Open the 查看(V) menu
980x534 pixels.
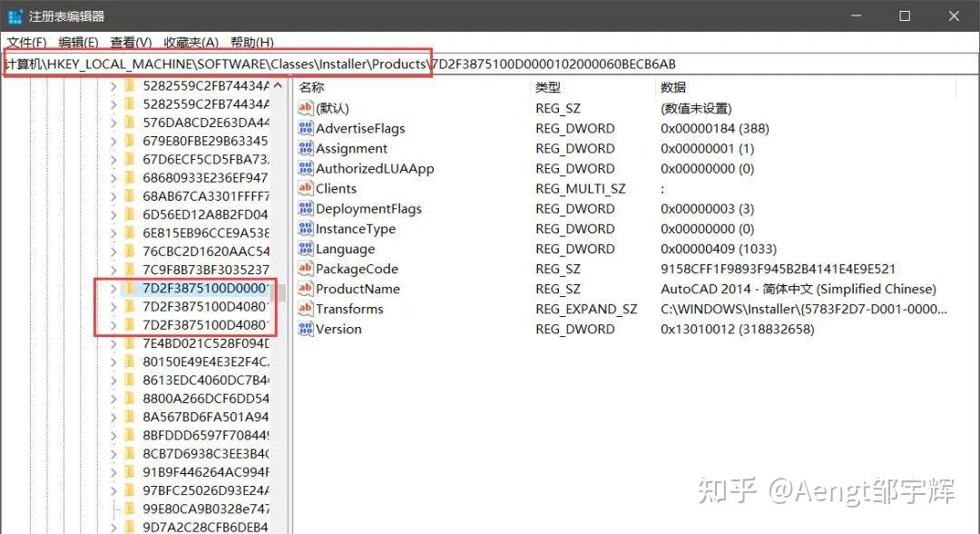coord(131,42)
